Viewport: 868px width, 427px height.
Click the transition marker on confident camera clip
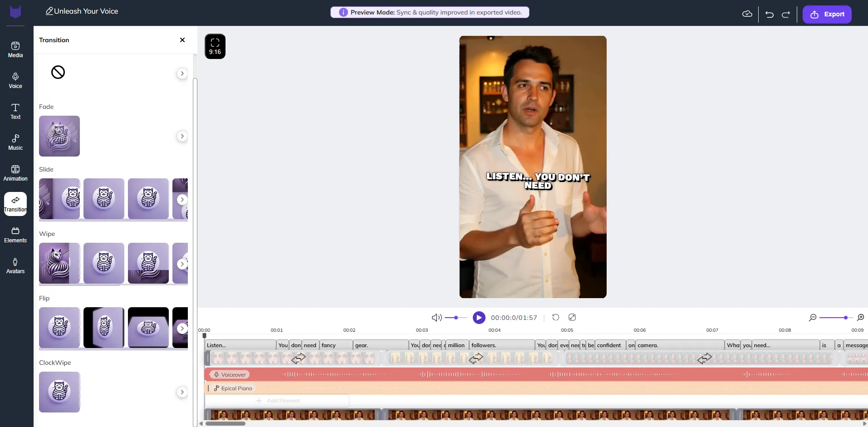coord(704,358)
